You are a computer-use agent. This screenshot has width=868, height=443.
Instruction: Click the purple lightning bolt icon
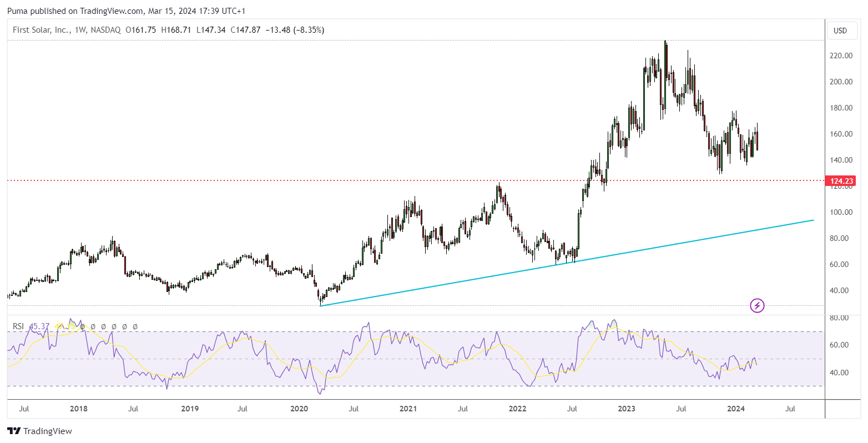pyautogui.click(x=757, y=305)
